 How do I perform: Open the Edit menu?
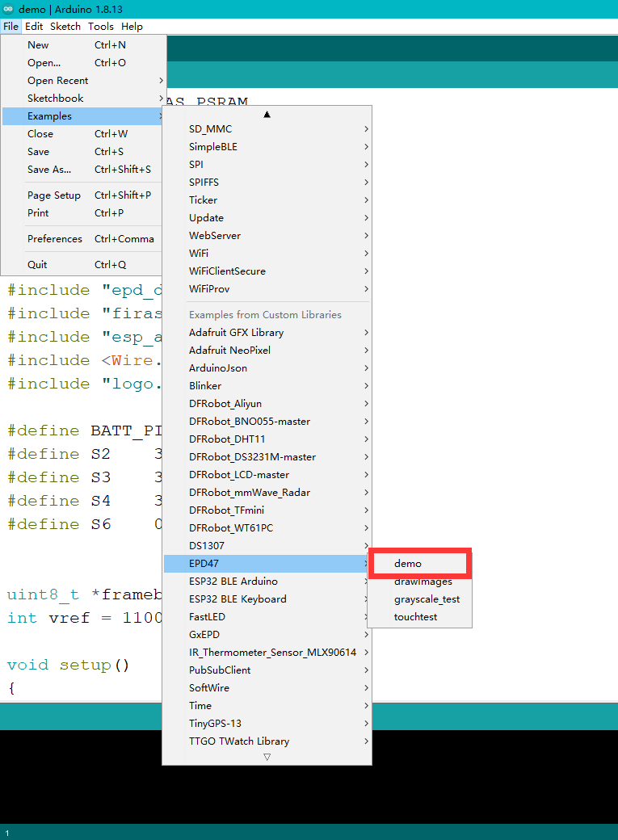[34, 26]
